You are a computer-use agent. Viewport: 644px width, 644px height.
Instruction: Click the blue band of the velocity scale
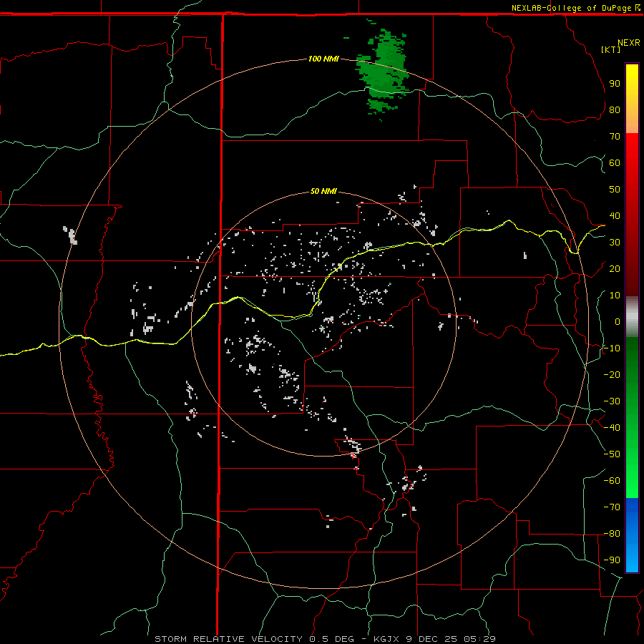pos(632,535)
